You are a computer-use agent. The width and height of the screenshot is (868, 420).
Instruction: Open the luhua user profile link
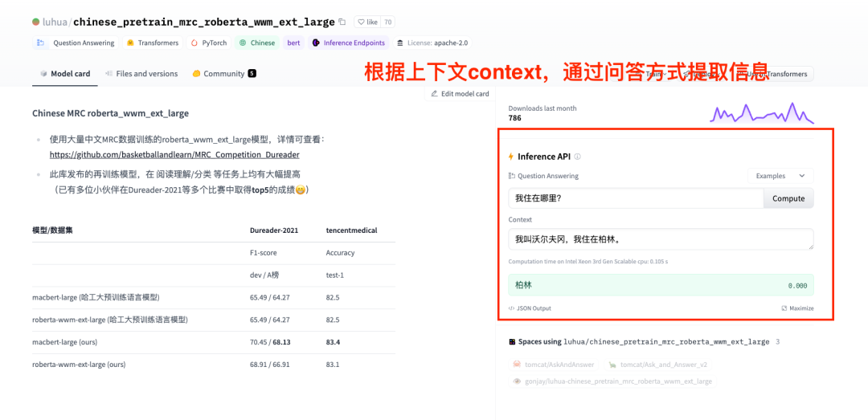pos(56,22)
